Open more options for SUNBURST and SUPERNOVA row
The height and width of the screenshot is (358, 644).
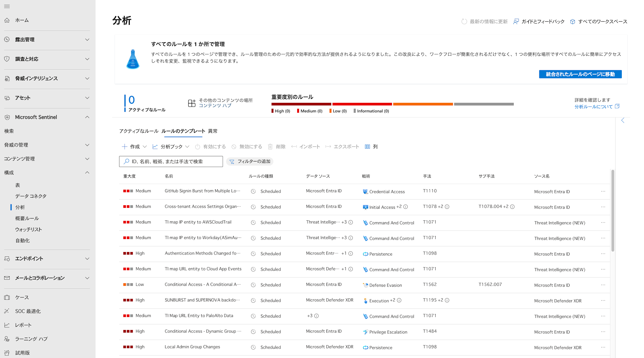(x=603, y=301)
